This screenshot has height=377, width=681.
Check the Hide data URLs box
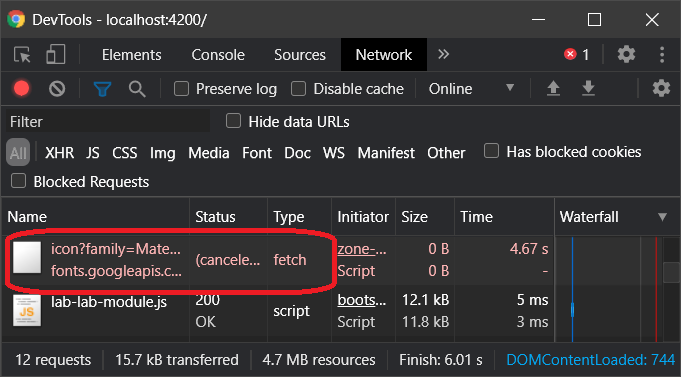(233, 121)
